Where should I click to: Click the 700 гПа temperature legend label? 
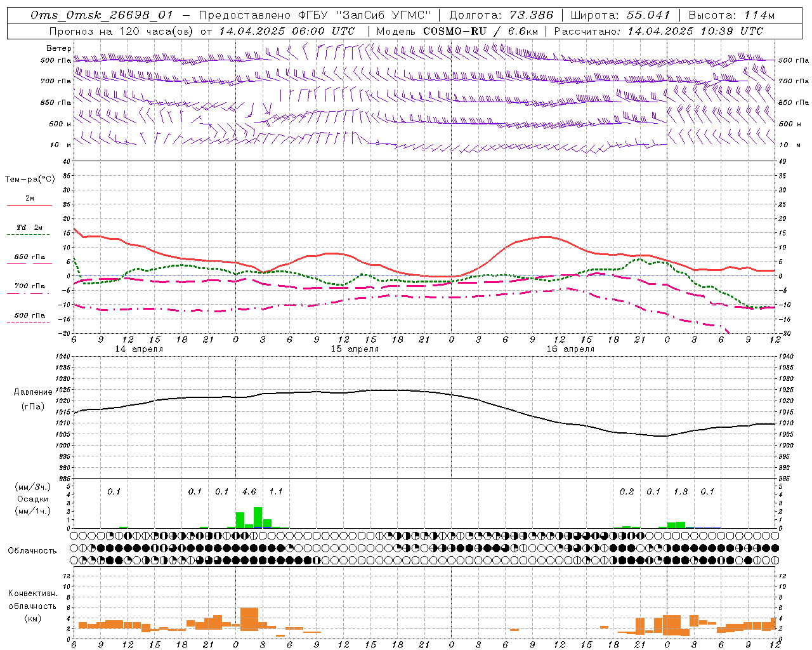click(30, 286)
